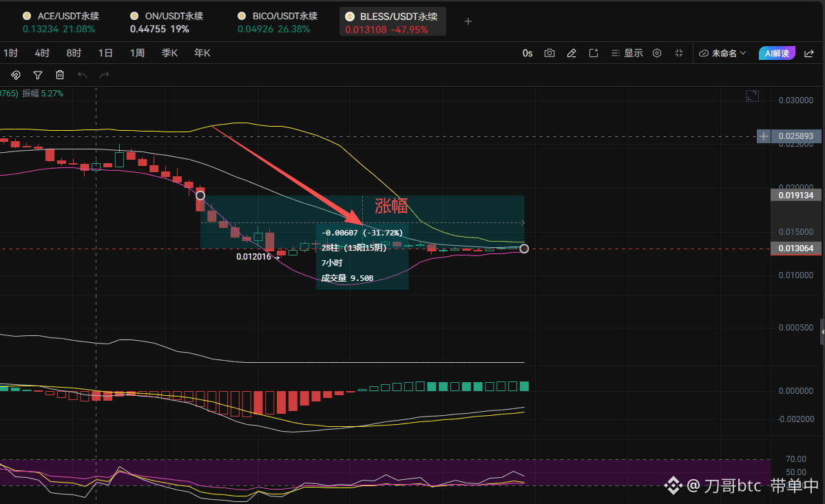The image size is (825, 504).
Task: Select the 季K timeframe
Action: point(169,53)
